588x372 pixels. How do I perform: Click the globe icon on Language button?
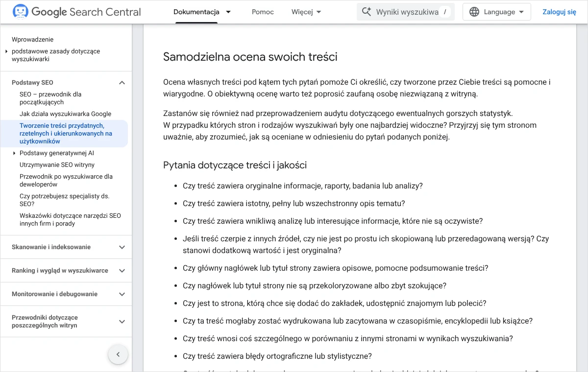click(474, 12)
